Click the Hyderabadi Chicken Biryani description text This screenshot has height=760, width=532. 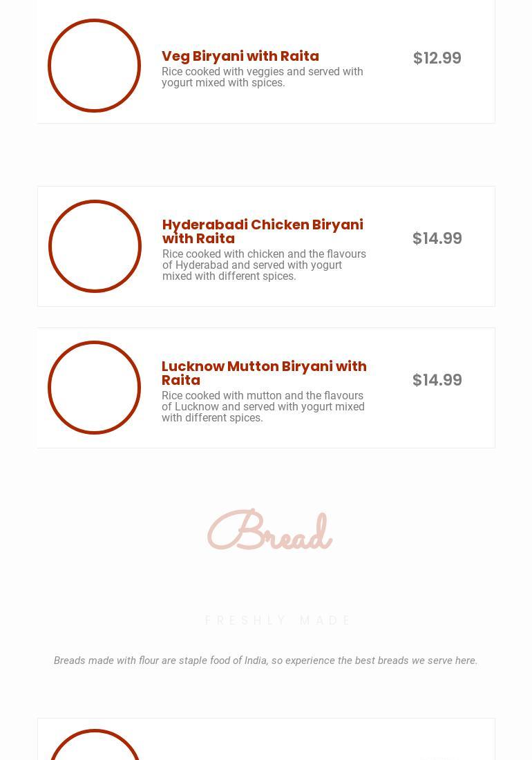point(264,265)
